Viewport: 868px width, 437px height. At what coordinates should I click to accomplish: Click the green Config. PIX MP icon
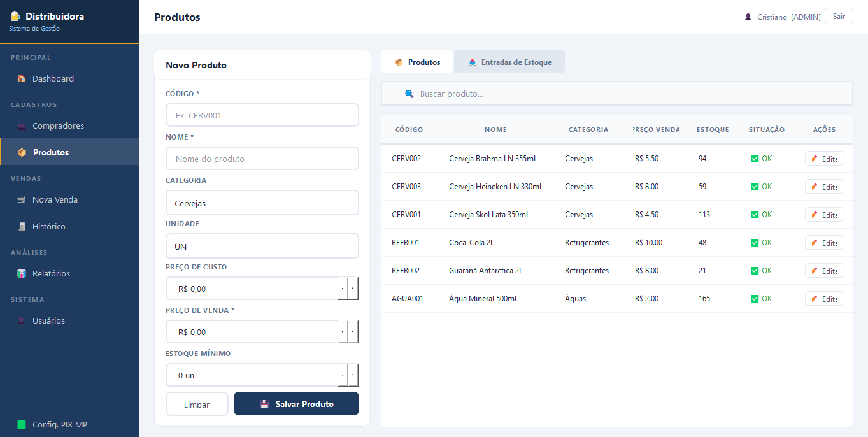[22, 425]
